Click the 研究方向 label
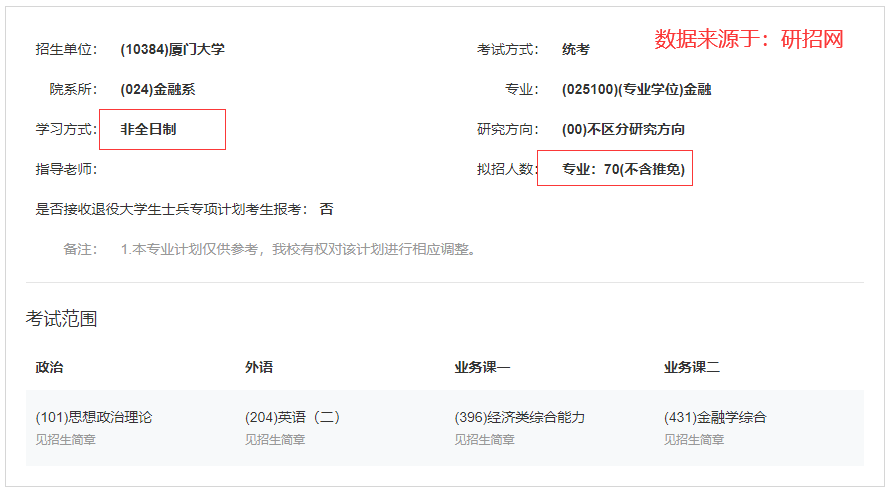 (x=508, y=130)
